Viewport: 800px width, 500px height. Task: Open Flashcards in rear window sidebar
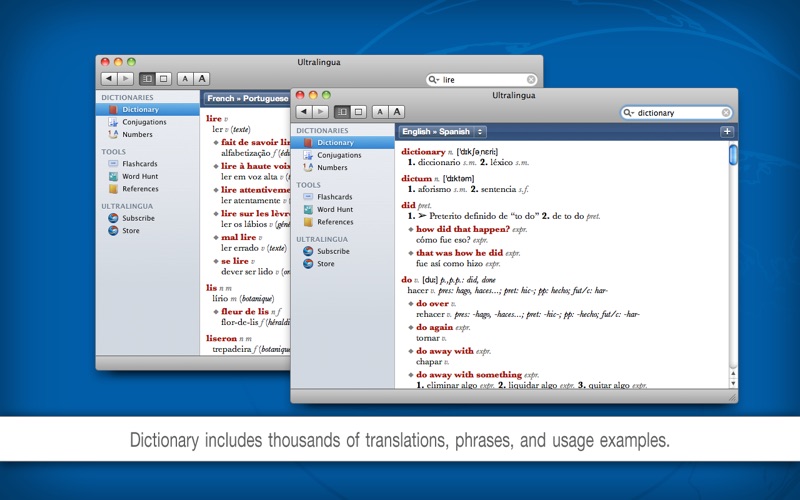(x=147, y=164)
